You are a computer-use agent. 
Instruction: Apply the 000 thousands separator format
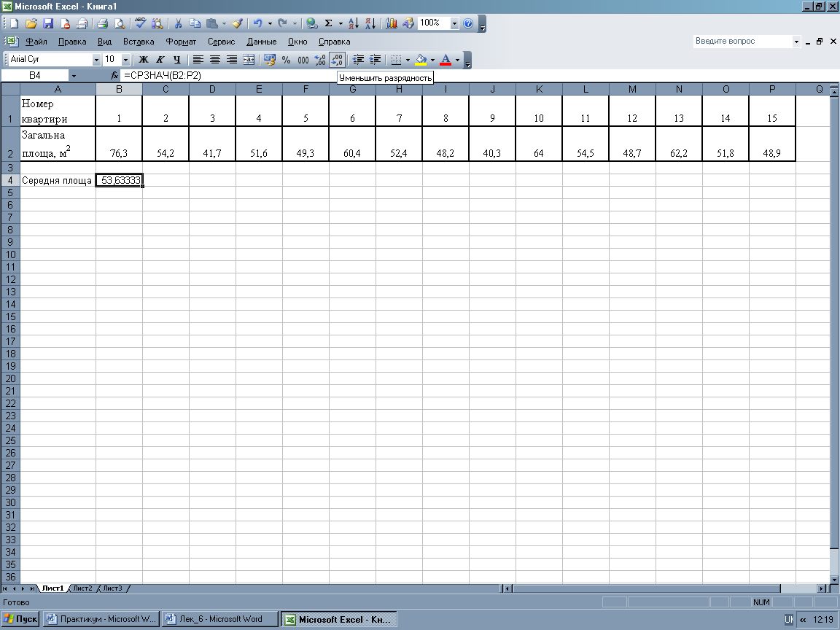(x=303, y=60)
